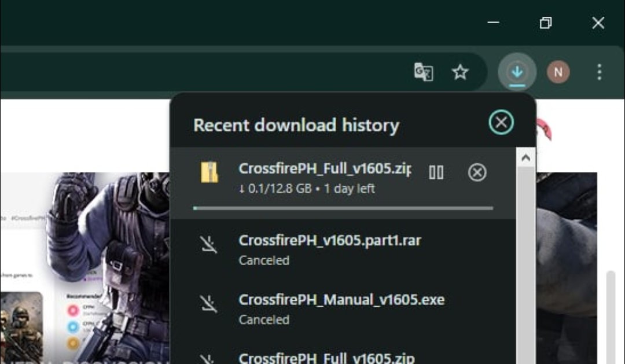Image resolution: width=625 pixels, height=364 pixels.
Task: Click the download progress bar
Action: point(343,208)
